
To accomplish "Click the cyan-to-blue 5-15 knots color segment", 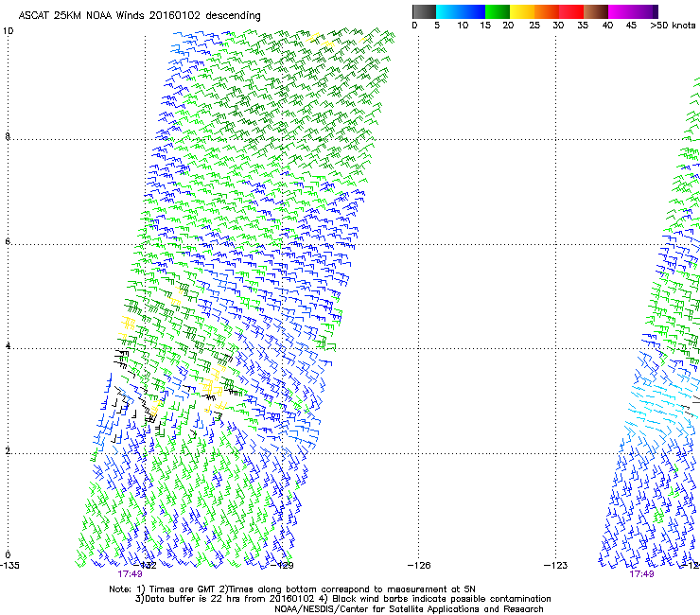I will (x=461, y=11).
